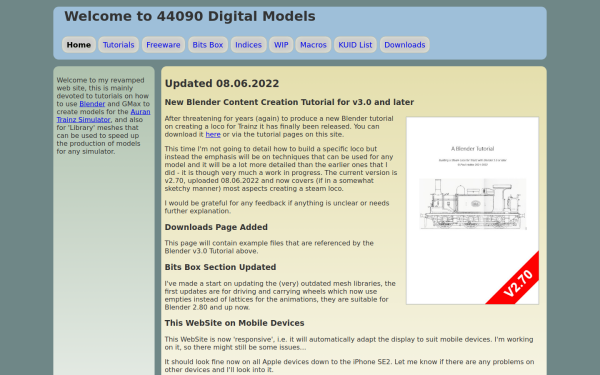Open the KUID List tab
This screenshot has height=375, width=600.
[355, 45]
